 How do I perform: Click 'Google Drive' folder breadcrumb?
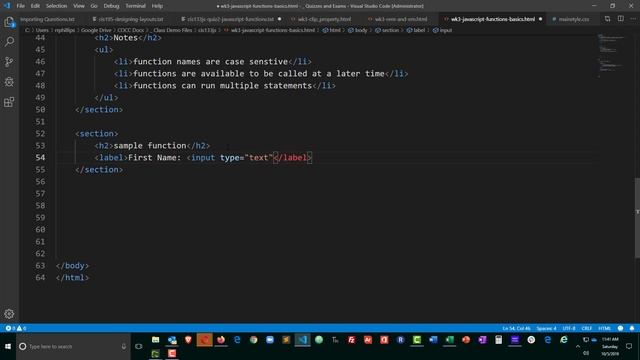point(96,30)
